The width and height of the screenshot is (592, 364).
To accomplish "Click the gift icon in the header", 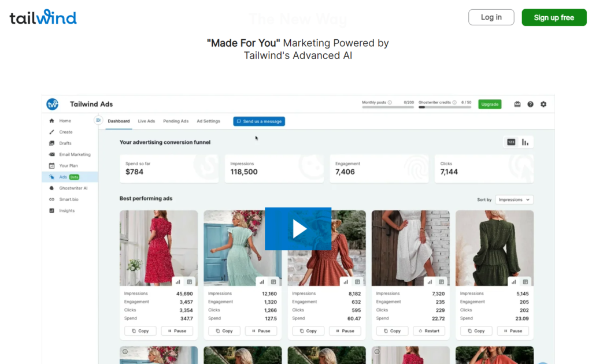I will click(517, 104).
